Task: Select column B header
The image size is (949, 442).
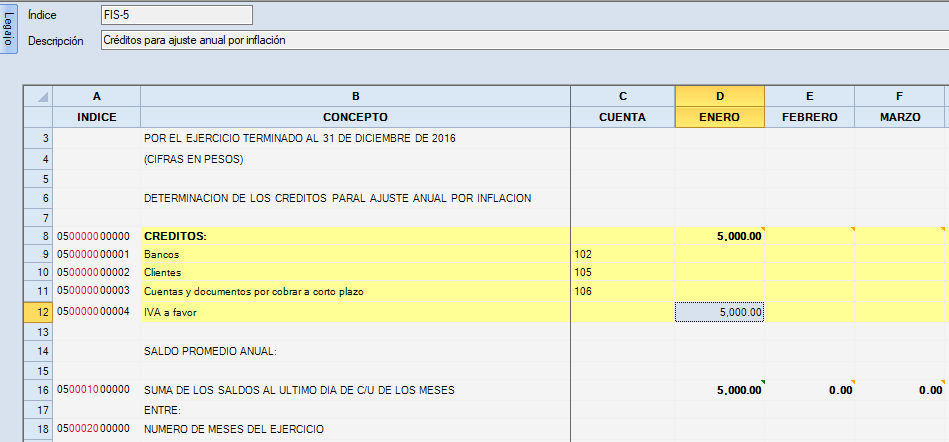Action: (x=355, y=96)
